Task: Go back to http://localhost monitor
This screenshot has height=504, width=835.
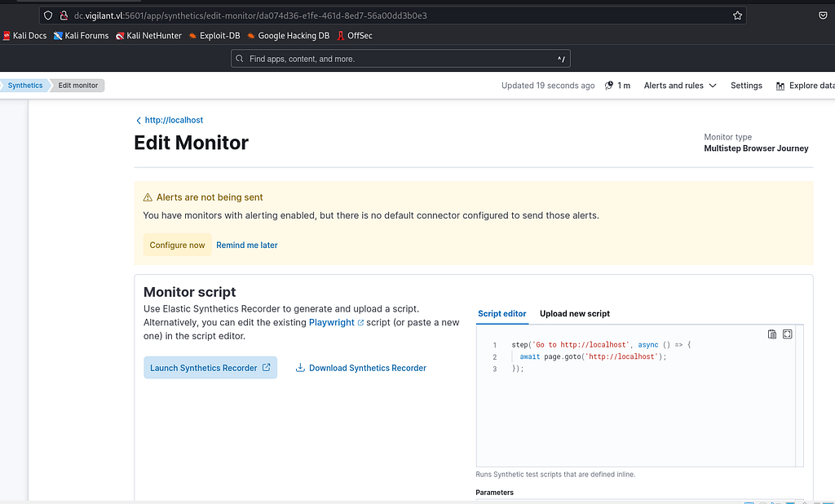Action: pyautogui.click(x=174, y=120)
